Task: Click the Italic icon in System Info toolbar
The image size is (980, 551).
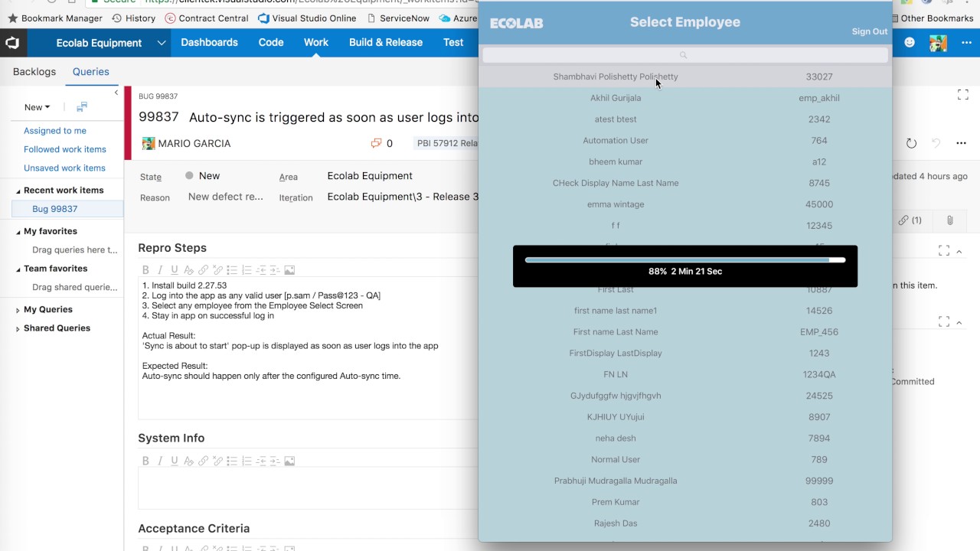Action: 160,461
